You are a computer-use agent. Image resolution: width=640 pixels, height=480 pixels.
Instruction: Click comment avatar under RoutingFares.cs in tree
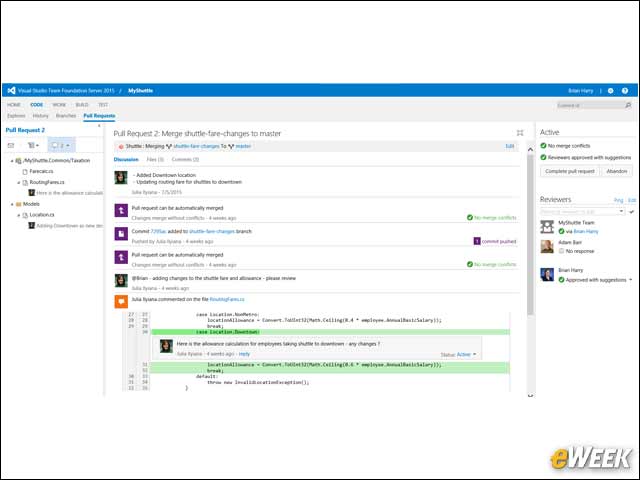[x=31, y=193]
